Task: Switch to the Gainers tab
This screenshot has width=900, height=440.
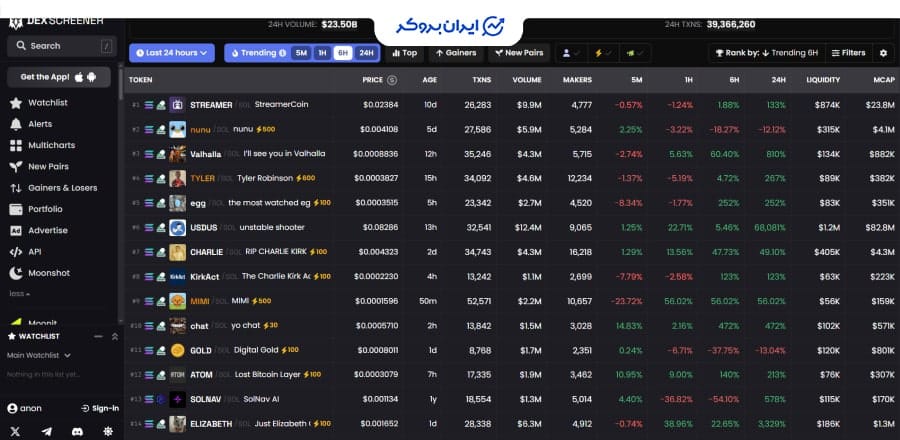Action: (x=456, y=53)
